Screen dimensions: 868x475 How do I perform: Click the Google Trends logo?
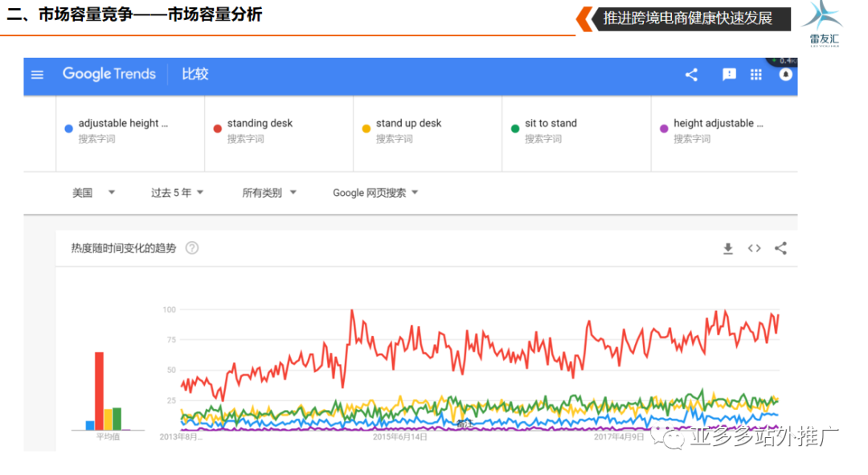tap(109, 74)
